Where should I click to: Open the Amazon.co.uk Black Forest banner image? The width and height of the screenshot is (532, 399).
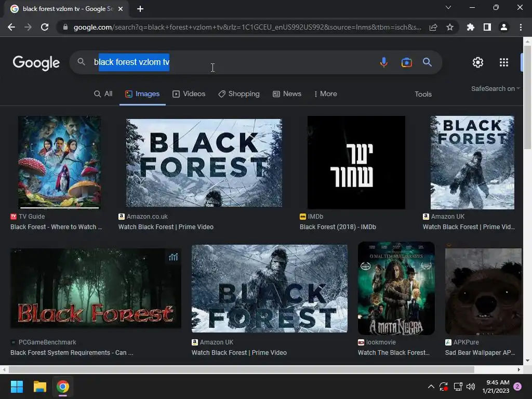[204, 163]
